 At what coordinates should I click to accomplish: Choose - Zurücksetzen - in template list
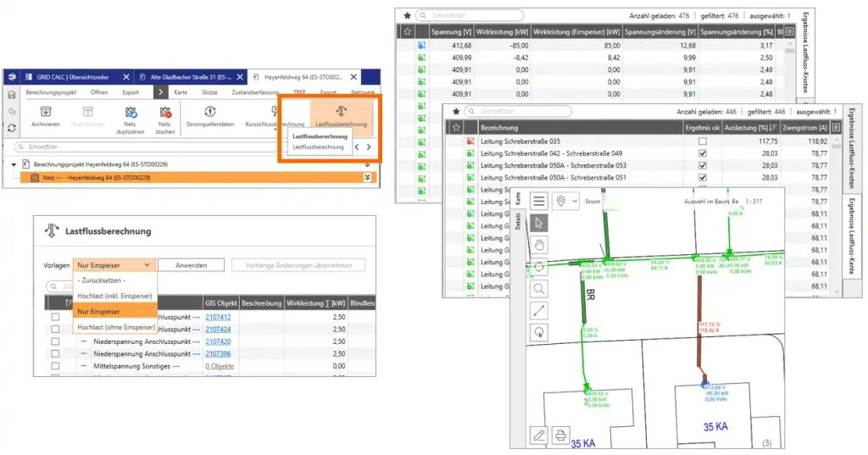click(x=114, y=280)
